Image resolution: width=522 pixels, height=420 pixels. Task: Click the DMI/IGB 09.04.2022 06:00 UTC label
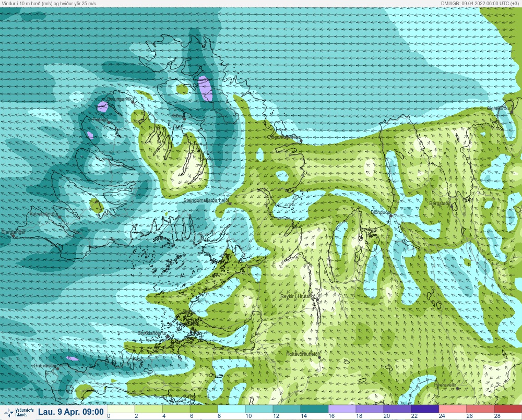480,3
